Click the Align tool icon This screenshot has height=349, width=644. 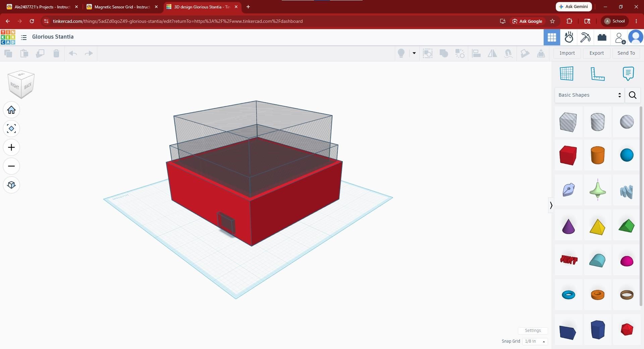pyautogui.click(x=476, y=53)
